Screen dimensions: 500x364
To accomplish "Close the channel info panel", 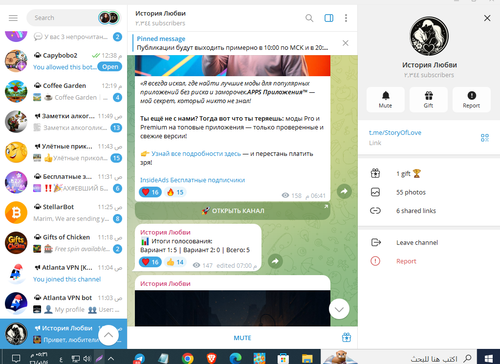I will 487,18.
